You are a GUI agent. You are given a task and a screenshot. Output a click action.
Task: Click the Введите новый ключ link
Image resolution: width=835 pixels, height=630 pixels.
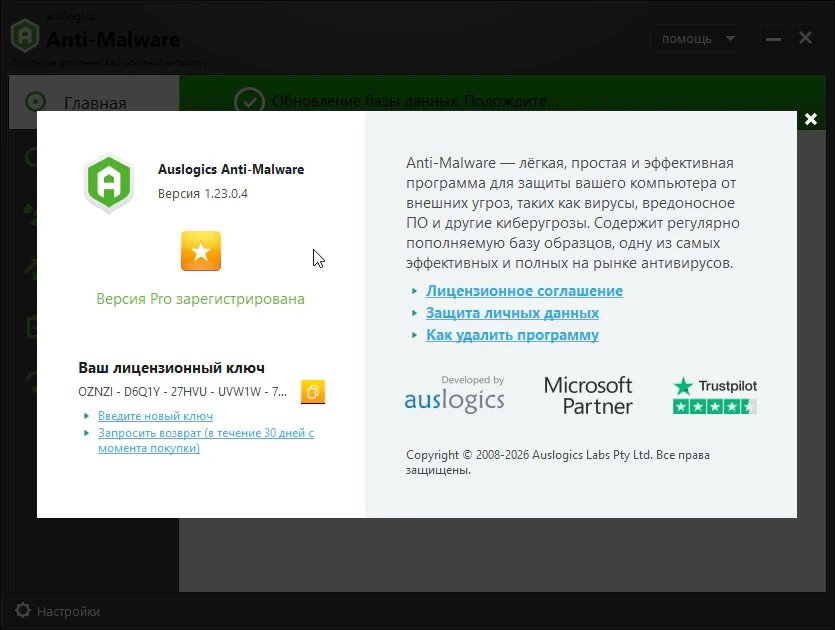pyautogui.click(x=155, y=416)
